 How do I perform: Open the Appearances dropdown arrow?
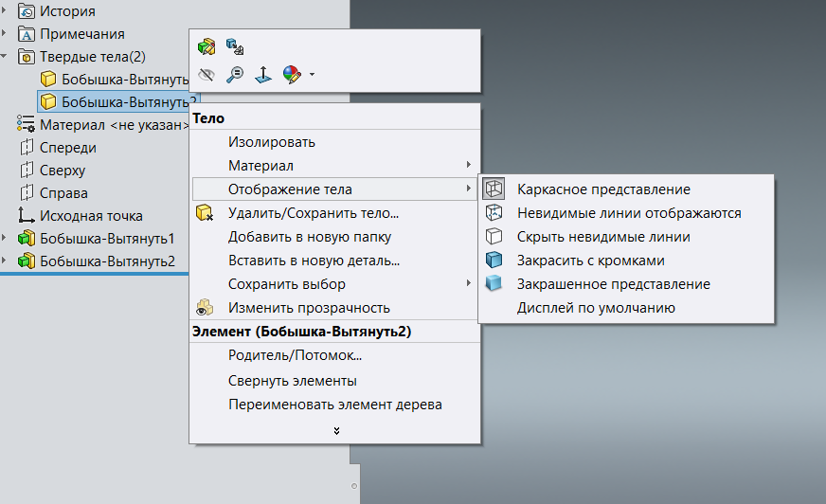pos(312,74)
